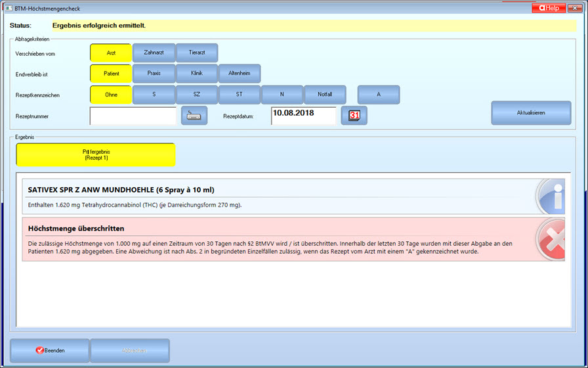Select the A Rezeptkennzeichen option
The width and height of the screenshot is (588, 368).
[379, 95]
